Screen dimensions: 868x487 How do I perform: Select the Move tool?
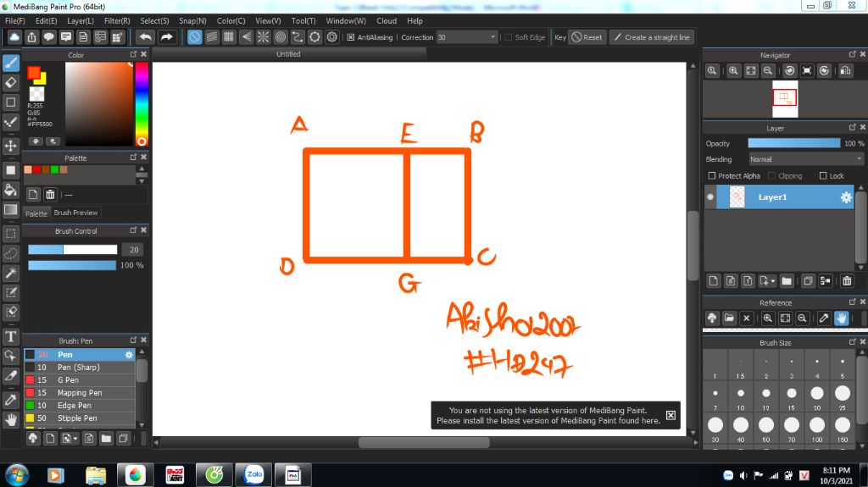tap(10, 146)
